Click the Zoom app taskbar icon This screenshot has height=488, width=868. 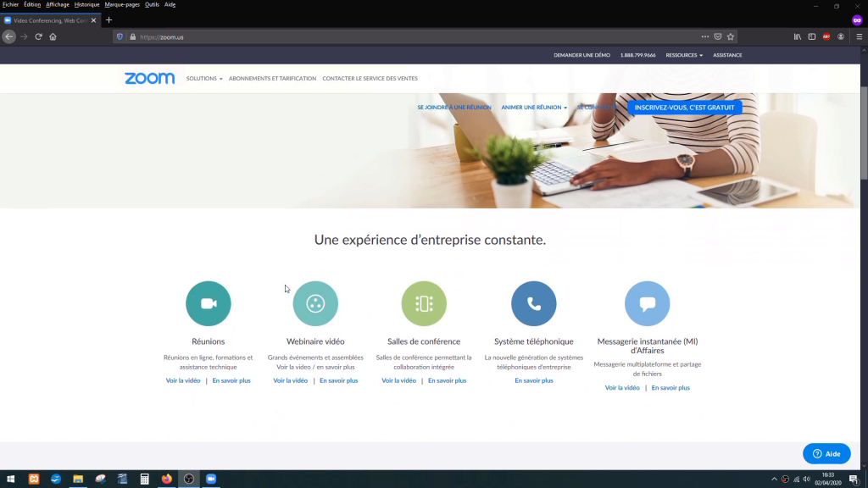click(x=211, y=479)
